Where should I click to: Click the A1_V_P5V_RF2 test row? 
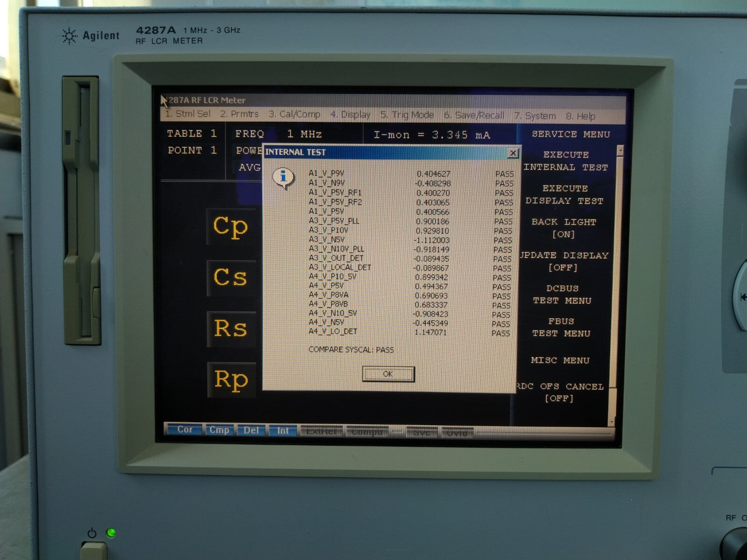pos(410,202)
